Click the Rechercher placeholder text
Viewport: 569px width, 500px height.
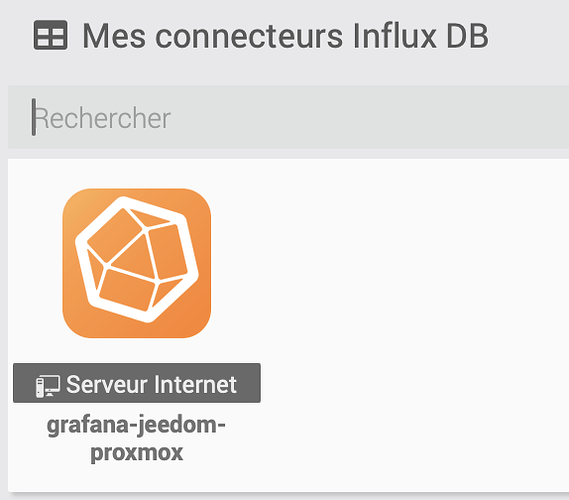click(x=102, y=118)
